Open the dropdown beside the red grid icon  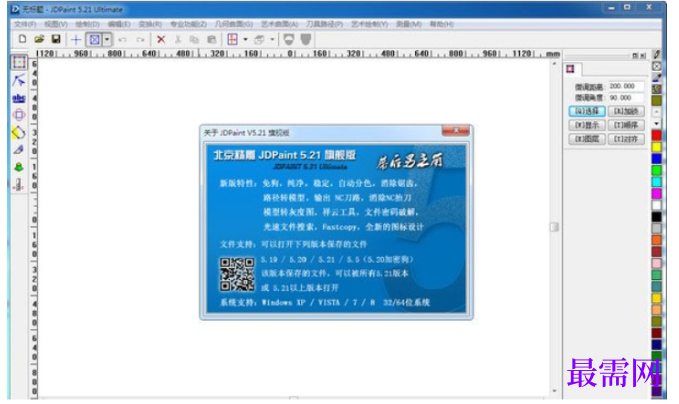[246, 40]
